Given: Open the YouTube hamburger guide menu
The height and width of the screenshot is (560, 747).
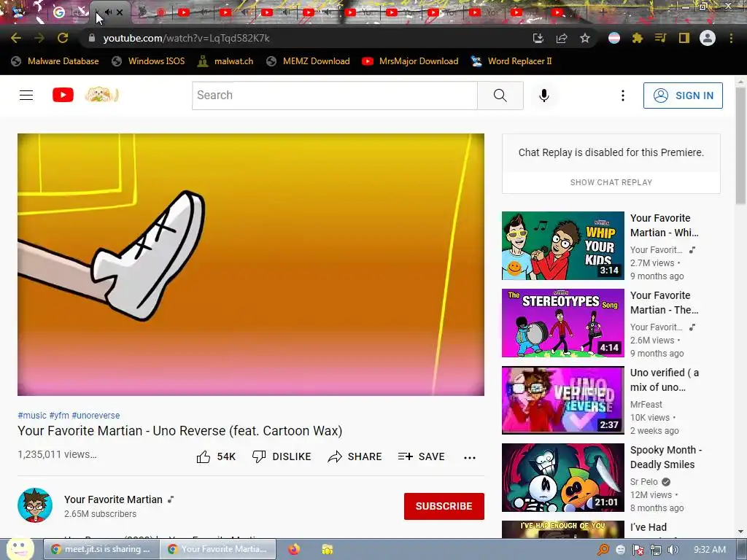Looking at the screenshot, I should point(26,96).
